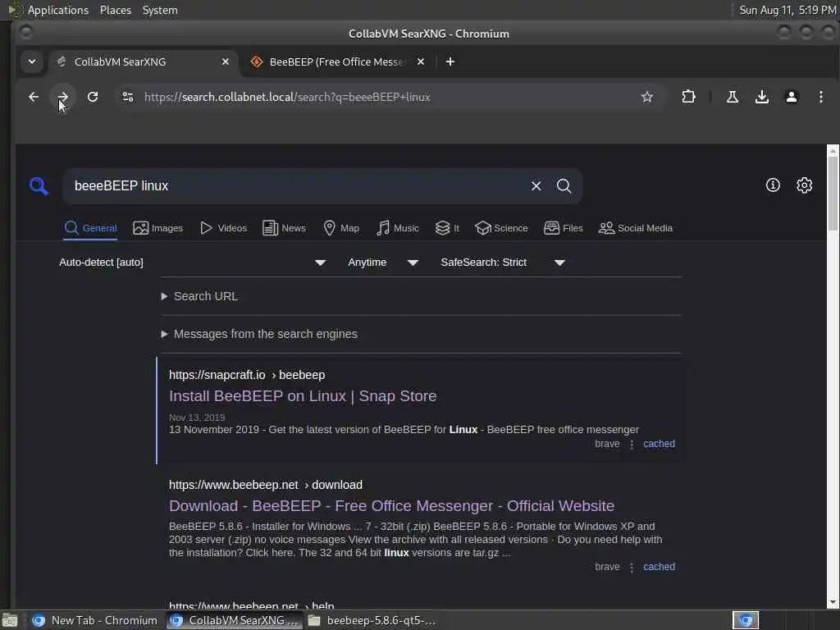The image size is (840, 630).
Task: Click the browser forward arrow
Action: [x=62, y=97]
